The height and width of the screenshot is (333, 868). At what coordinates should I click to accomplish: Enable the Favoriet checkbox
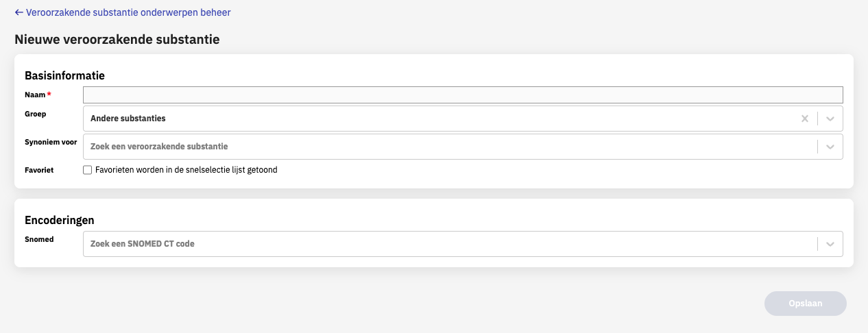87,170
